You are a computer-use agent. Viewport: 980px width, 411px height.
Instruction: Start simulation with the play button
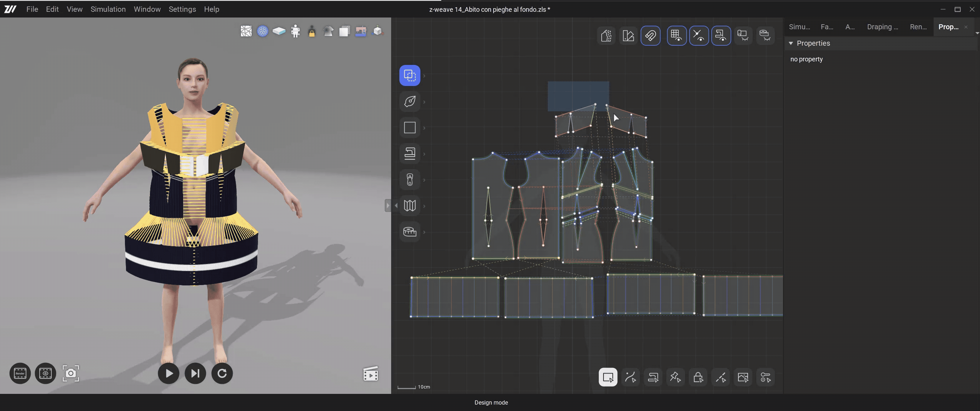[168, 373]
